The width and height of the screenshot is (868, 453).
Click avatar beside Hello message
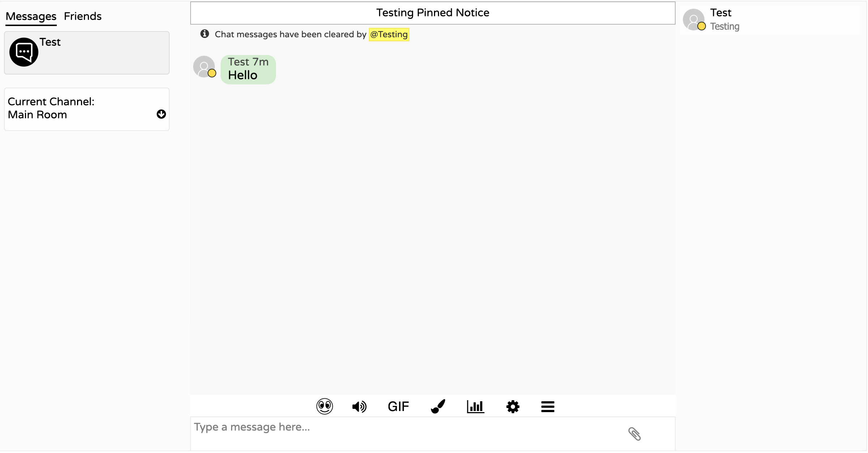click(x=204, y=67)
